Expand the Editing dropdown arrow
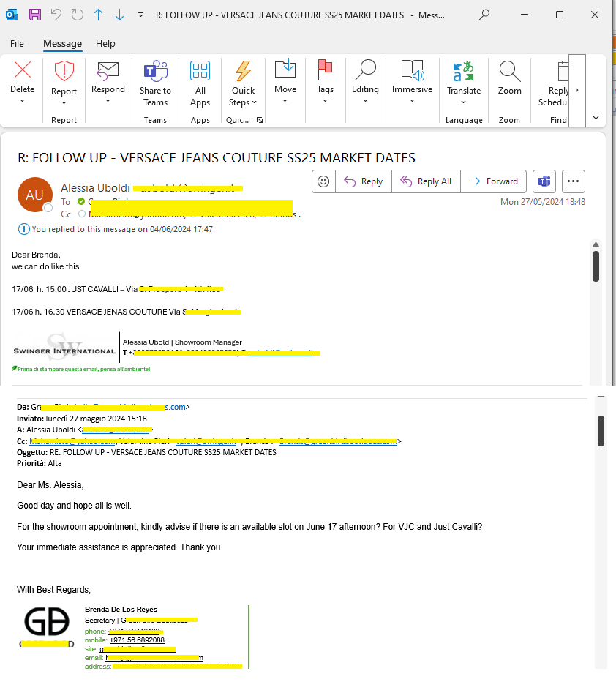This screenshot has height=682, width=616. (365, 101)
